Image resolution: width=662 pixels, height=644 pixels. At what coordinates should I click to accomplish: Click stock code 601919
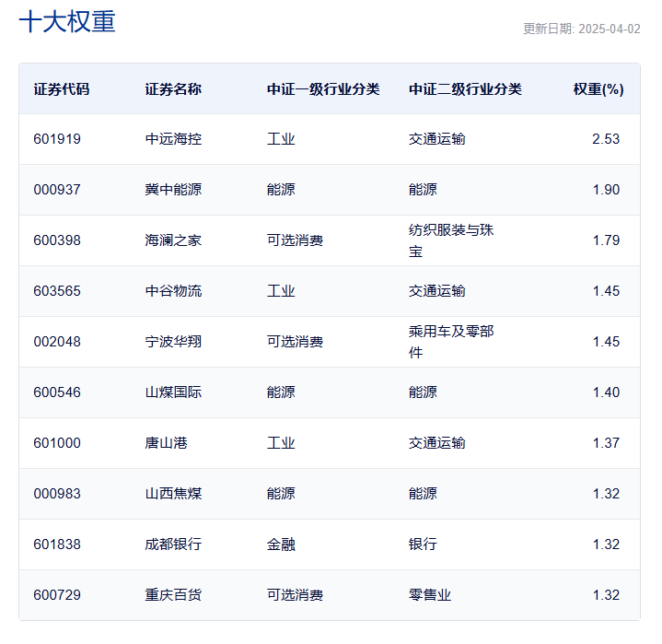pos(57,139)
